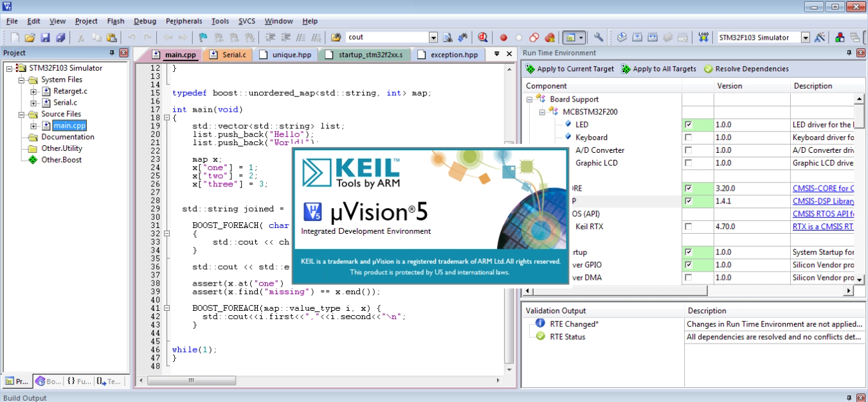Switch to the unique.hpp editor tab

287,55
